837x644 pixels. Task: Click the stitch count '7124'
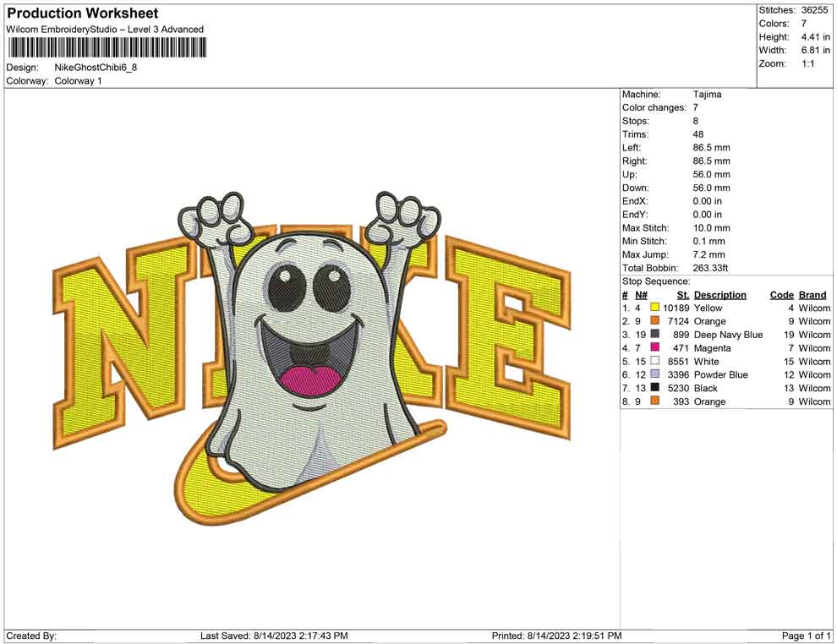pos(678,321)
